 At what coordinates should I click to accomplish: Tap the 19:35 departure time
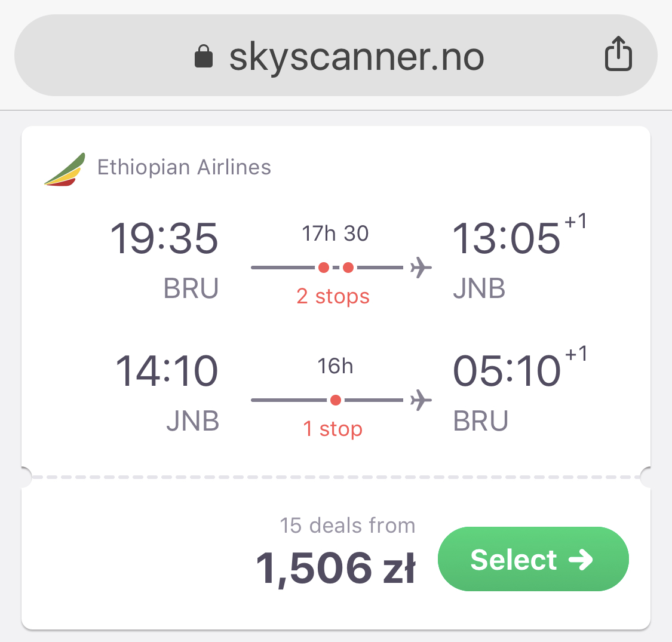point(164,238)
